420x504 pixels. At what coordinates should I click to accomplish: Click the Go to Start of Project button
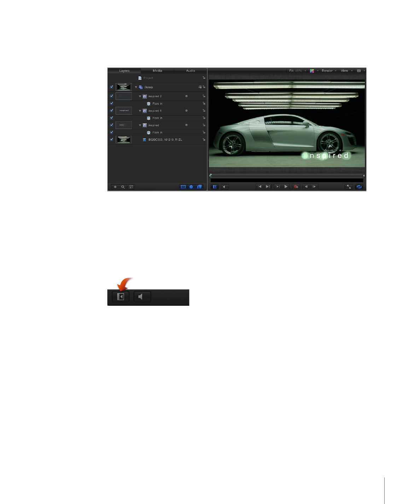(259, 187)
